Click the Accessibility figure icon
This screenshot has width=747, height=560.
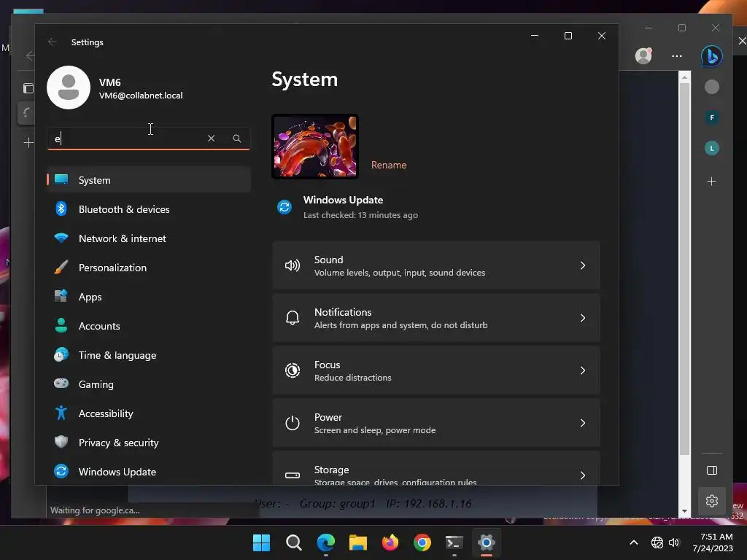61,413
